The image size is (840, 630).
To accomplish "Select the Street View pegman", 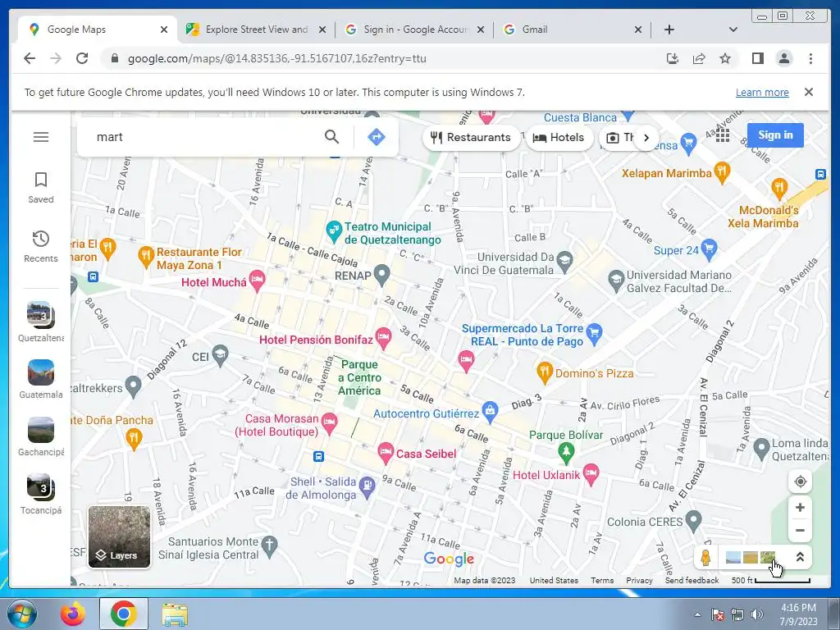I will click(705, 557).
